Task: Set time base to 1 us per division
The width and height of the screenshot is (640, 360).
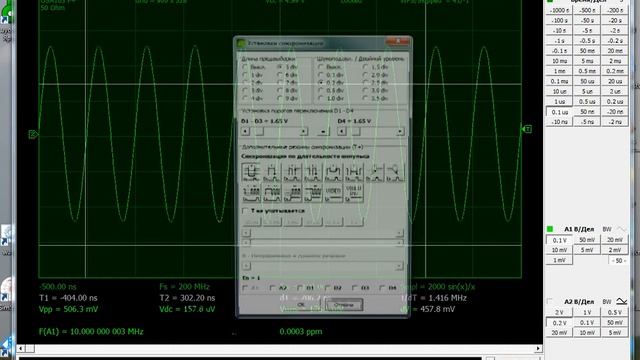Action: (560, 101)
